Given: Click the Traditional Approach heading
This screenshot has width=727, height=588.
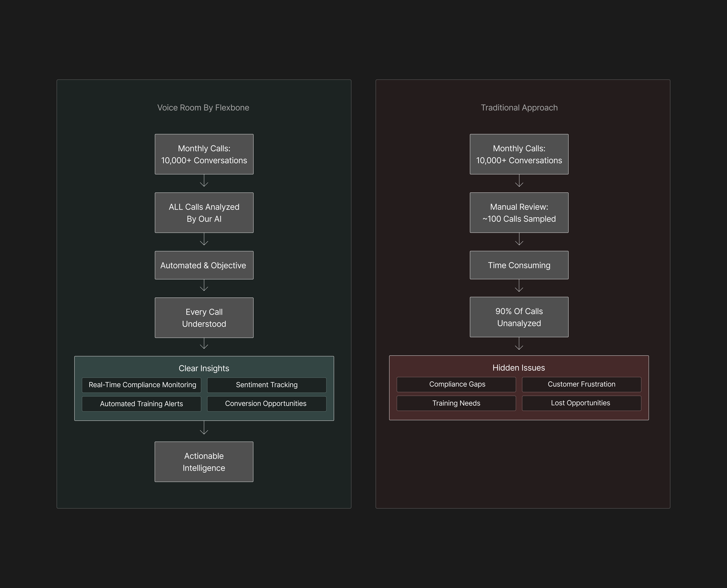Looking at the screenshot, I should pos(519,108).
